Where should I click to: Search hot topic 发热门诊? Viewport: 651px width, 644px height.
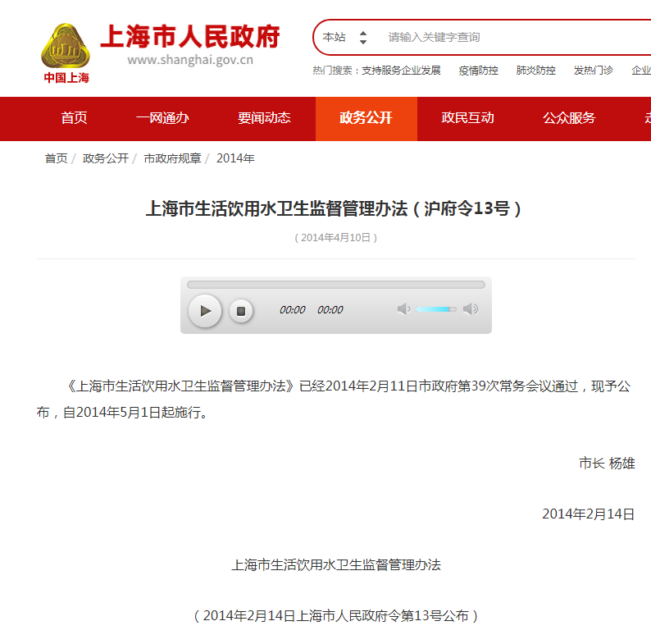[x=594, y=71]
